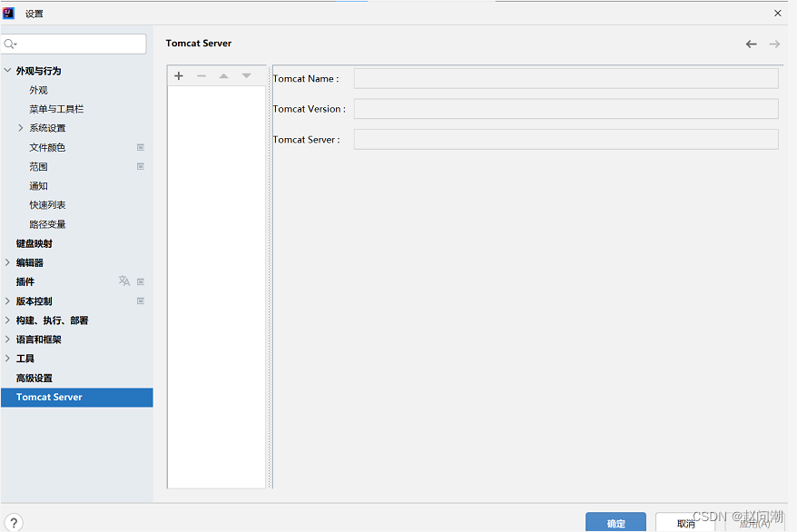Open the 插件 settings page
Image resolution: width=797 pixels, height=532 pixels.
click(25, 281)
